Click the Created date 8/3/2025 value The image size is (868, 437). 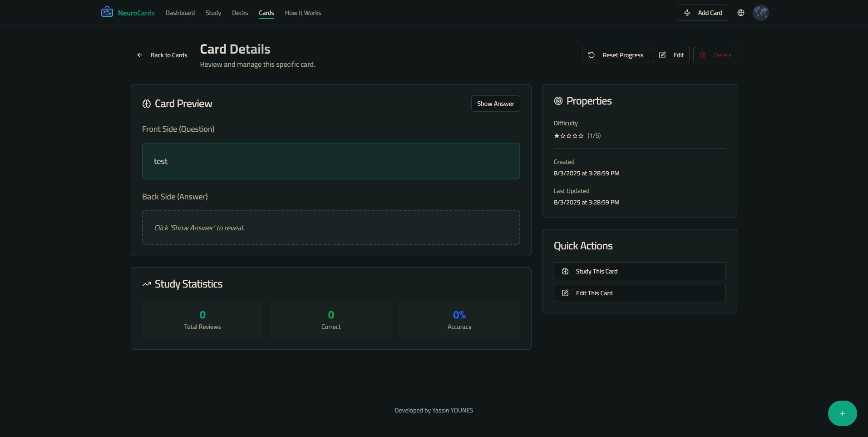click(x=587, y=173)
